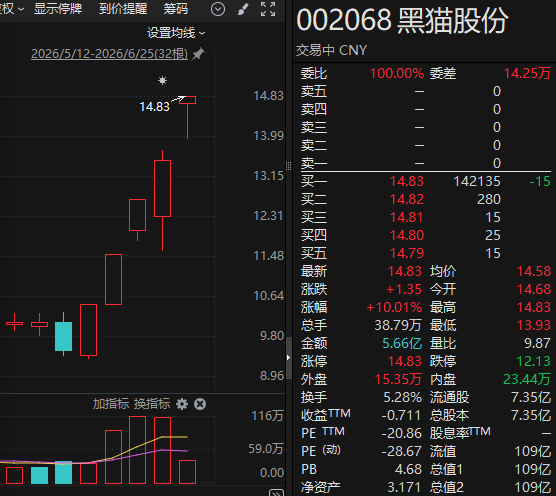Click the PB value 4.68
This screenshot has width=556, height=496.
[x=408, y=469]
